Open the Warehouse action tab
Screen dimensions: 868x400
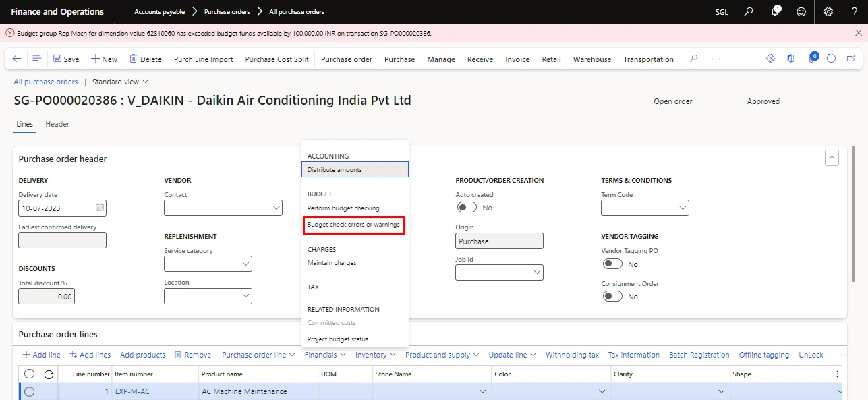592,59
